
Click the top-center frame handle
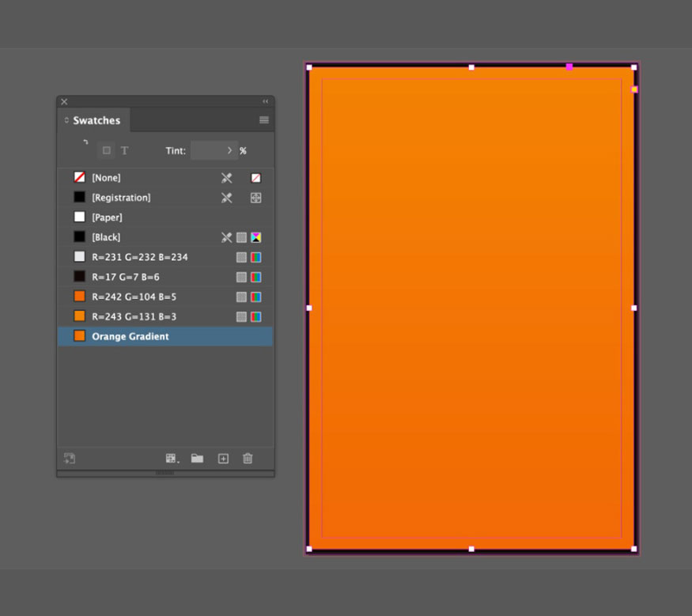click(x=471, y=67)
